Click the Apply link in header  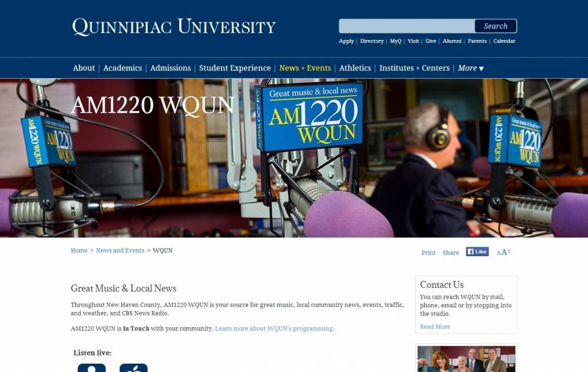tap(346, 41)
